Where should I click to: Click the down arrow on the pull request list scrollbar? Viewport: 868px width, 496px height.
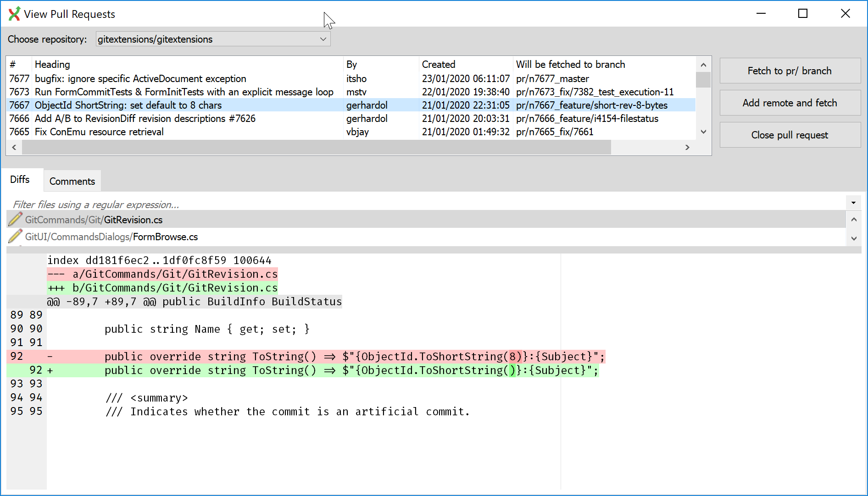703,132
